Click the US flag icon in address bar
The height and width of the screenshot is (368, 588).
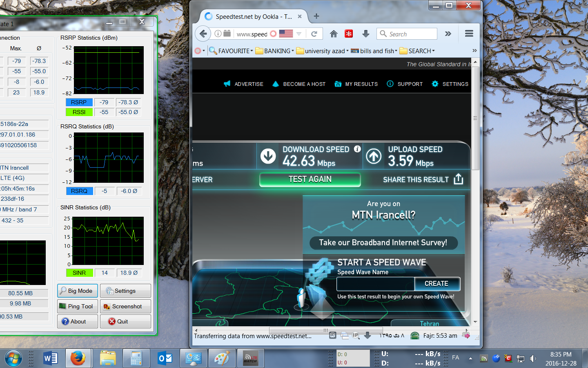point(286,34)
